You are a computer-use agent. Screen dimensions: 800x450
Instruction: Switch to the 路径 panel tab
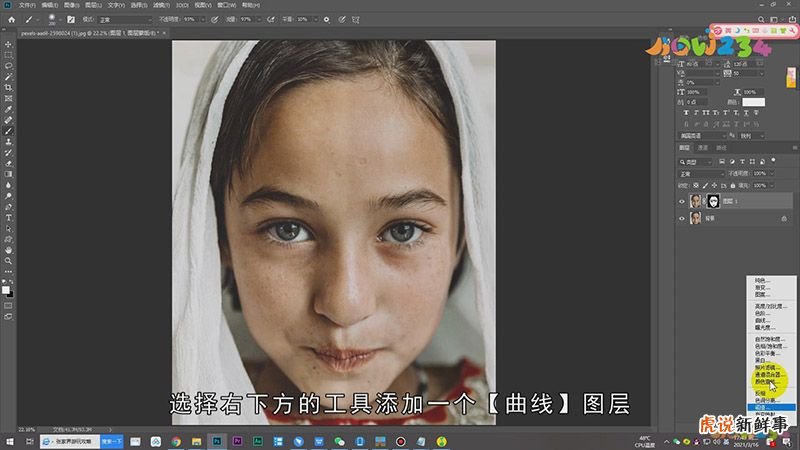point(721,148)
